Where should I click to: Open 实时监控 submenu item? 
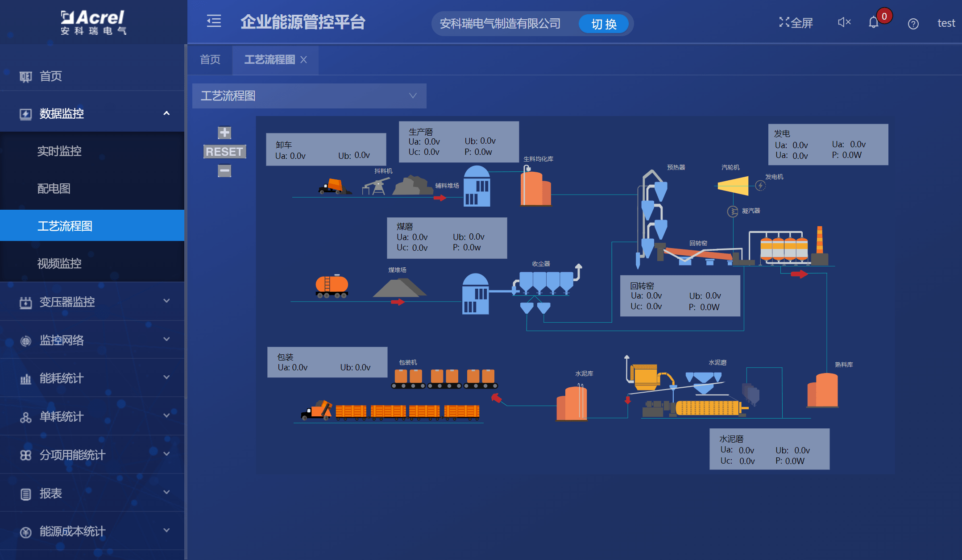click(92, 151)
